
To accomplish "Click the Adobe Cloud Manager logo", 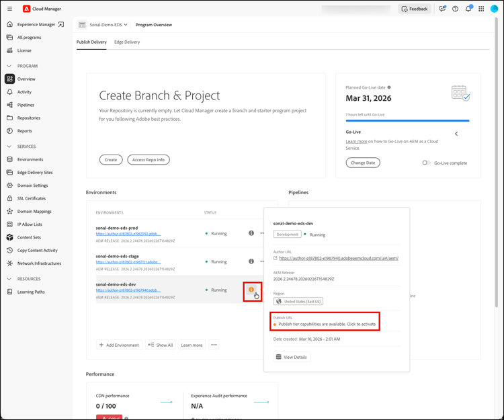I will [x=26, y=9].
